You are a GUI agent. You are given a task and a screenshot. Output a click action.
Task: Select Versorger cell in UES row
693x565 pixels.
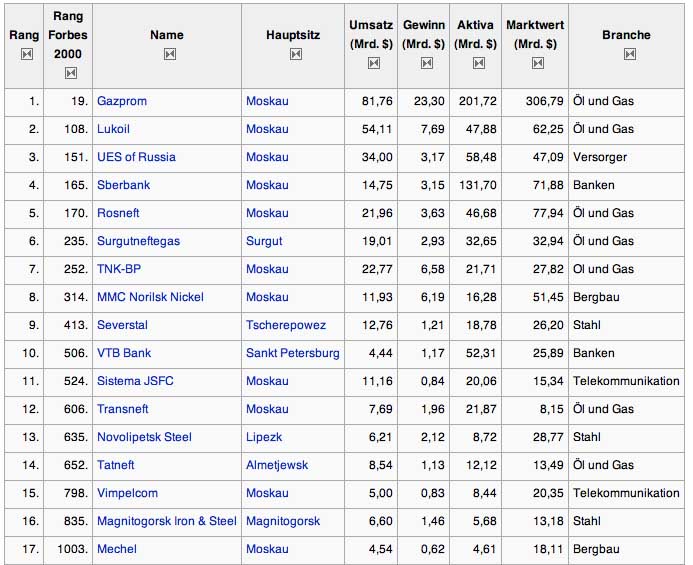600,157
